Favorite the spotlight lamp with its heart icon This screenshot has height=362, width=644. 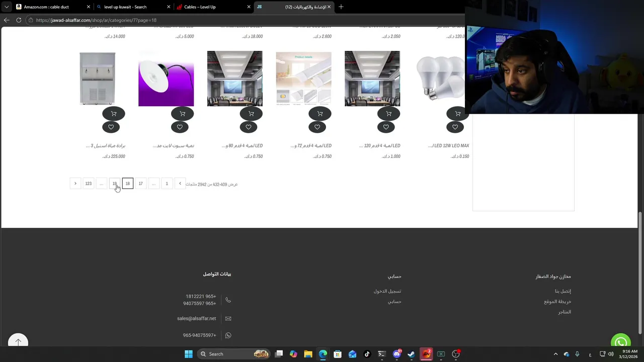pyautogui.click(x=180, y=127)
